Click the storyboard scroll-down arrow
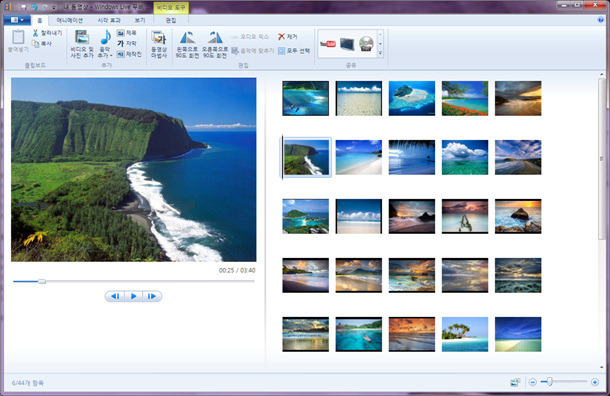610x396 pixels. pyautogui.click(x=602, y=367)
